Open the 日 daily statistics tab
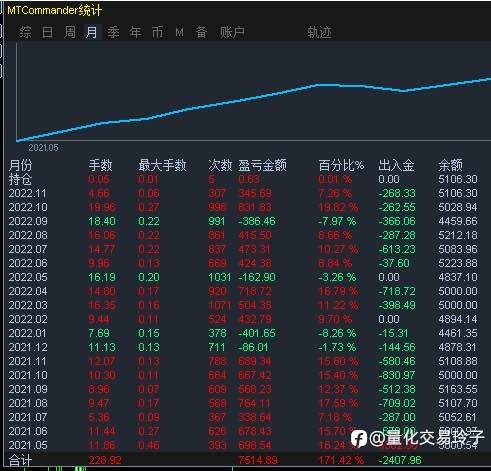This screenshot has width=491, height=471. click(x=47, y=32)
